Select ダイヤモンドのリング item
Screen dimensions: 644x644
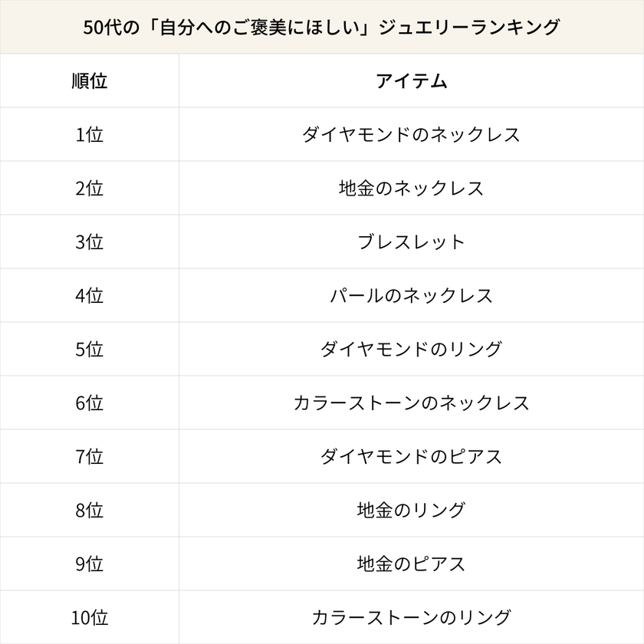pos(411,350)
